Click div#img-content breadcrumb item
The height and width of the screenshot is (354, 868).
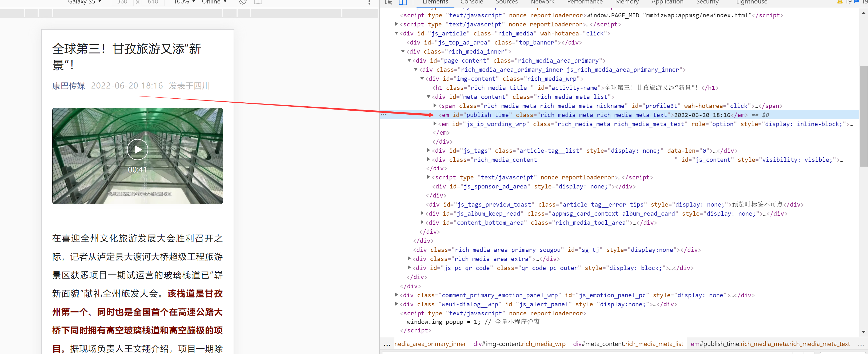point(519,344)
